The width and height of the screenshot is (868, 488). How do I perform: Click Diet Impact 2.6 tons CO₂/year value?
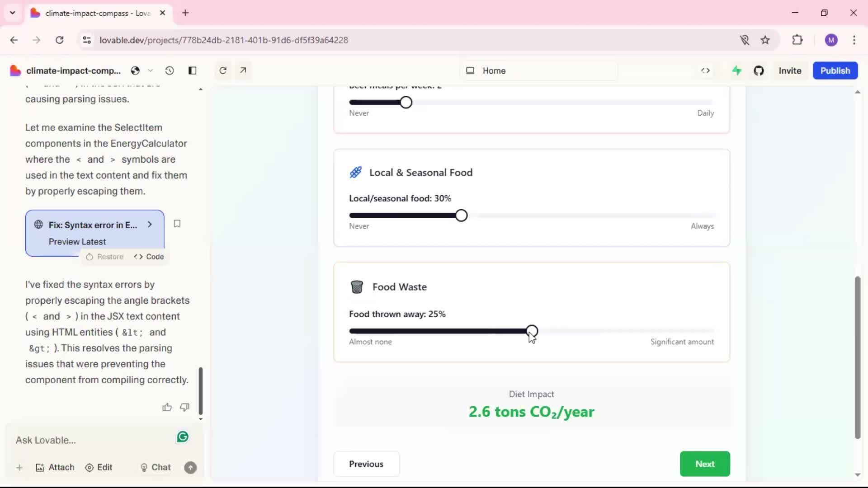tap(531, 412)
